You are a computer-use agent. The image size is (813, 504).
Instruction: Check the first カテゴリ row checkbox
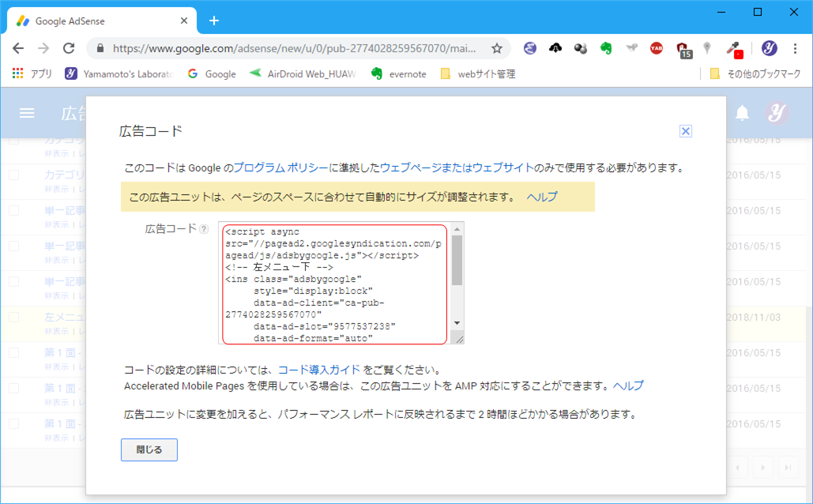point(14,140)
